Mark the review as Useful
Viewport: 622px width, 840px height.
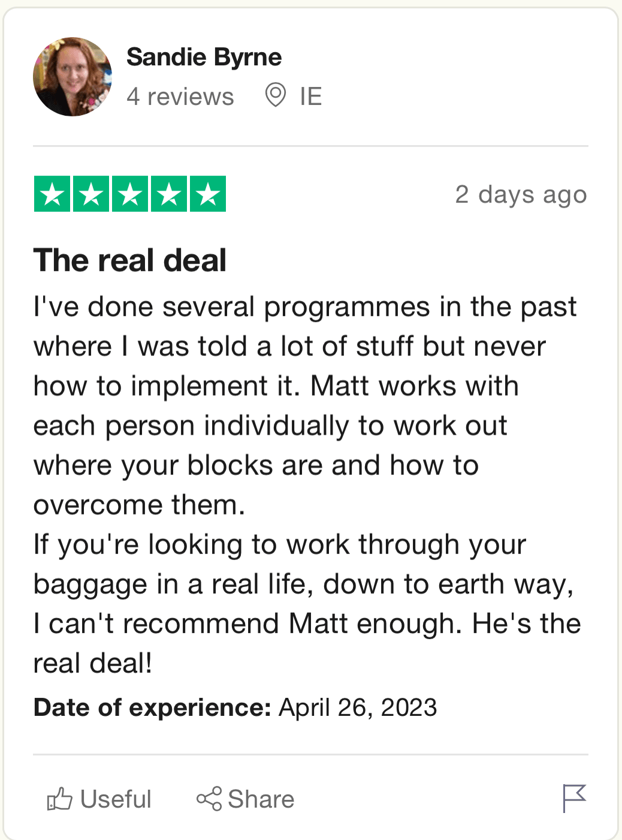[x=99, y=799]
